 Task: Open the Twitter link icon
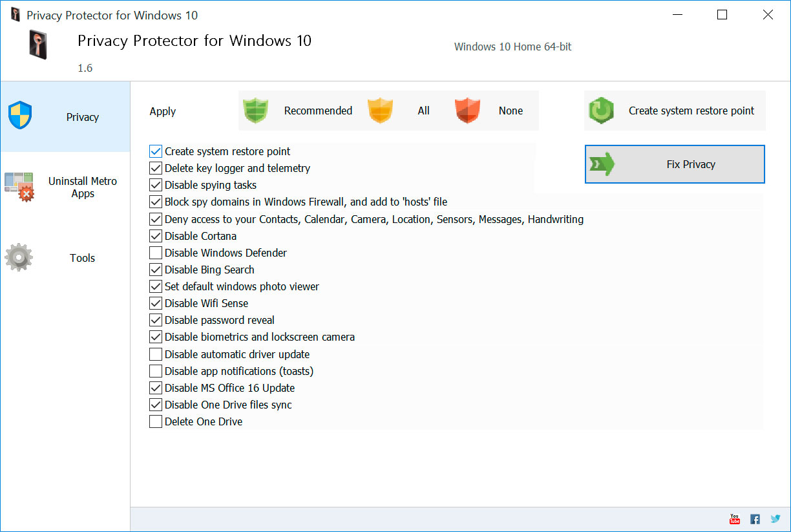(x=775, y=519)
